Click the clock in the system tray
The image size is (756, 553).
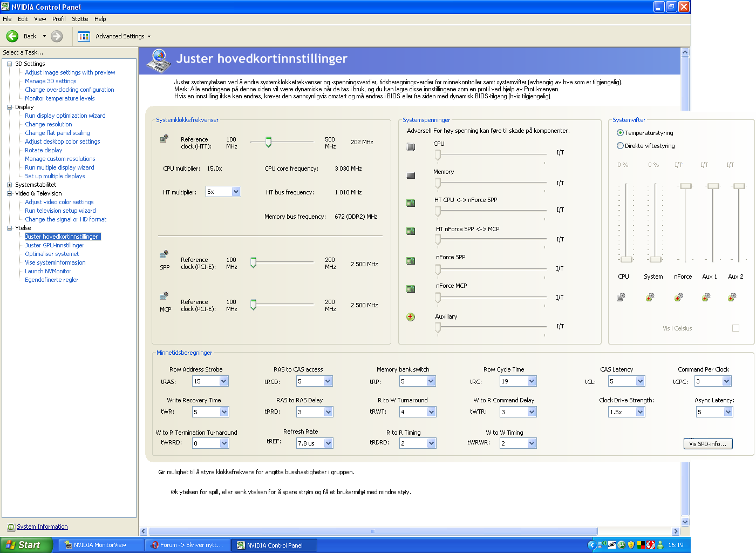point(676,545)
